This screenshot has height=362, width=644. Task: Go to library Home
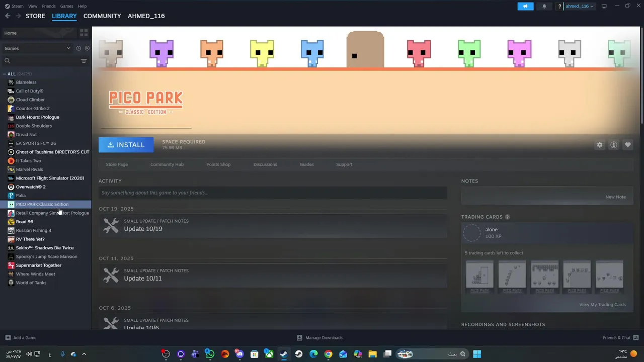(39, 33)
